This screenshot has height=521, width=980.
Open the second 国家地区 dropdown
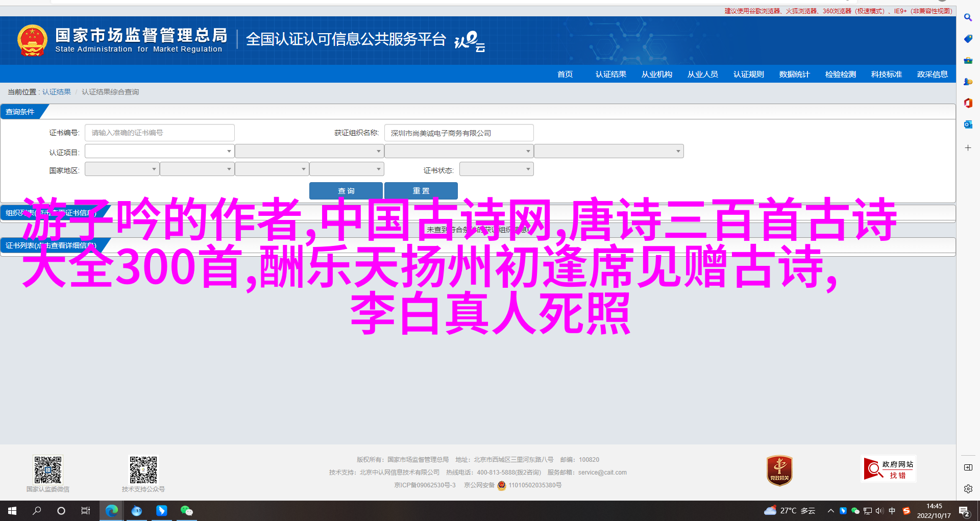(197, 169)
